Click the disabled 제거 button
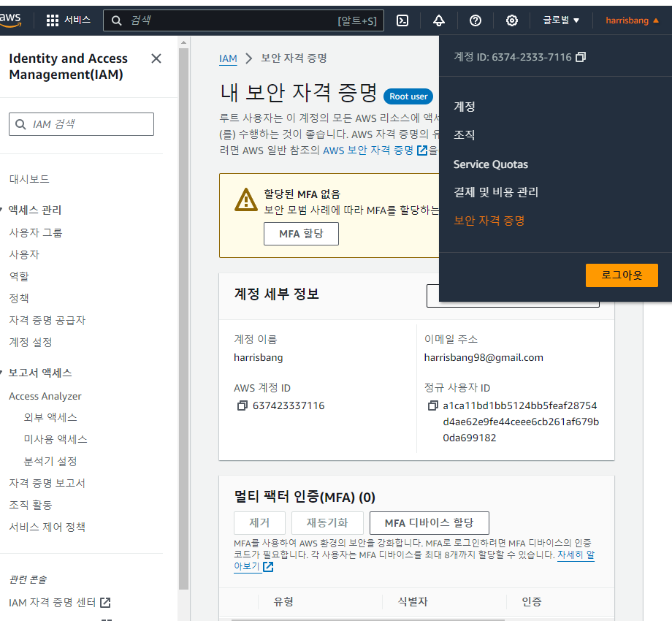The image size is (672, 621). pyautogui.click(x=260, y=523)
